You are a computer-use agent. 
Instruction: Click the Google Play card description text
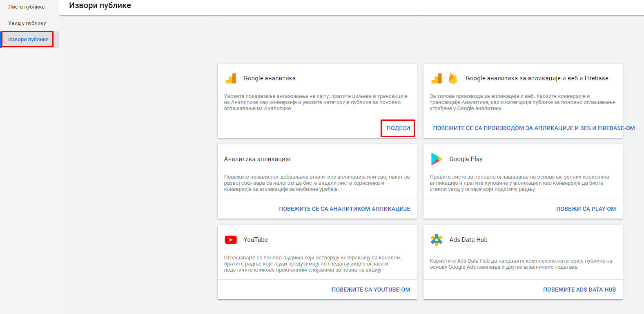[x=519, y=183]
